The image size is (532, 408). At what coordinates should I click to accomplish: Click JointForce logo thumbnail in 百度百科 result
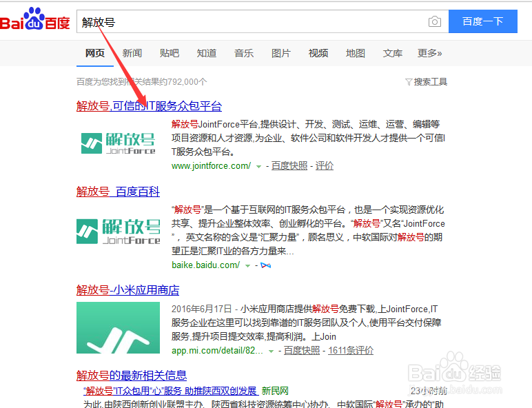pos(118,232)
